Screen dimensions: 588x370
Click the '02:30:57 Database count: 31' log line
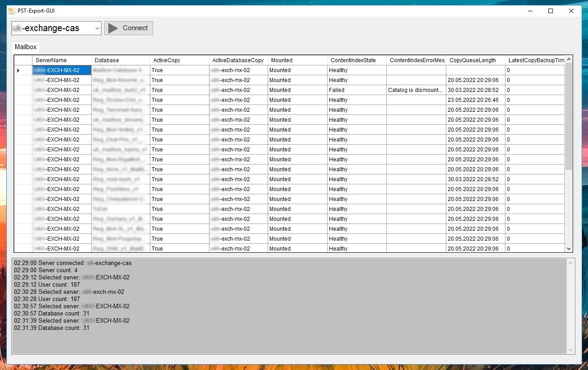[x=51, y=313]
